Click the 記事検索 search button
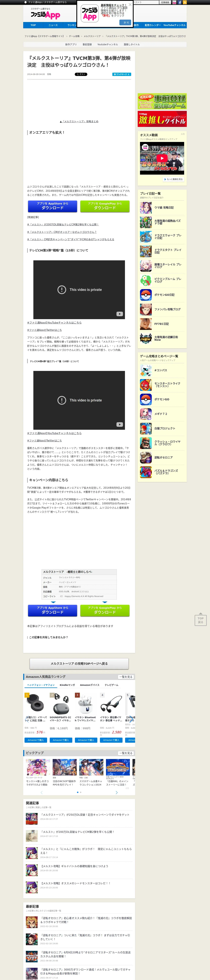Image resolution: width=210 pixels, height=980 pixels. point(165,2)
